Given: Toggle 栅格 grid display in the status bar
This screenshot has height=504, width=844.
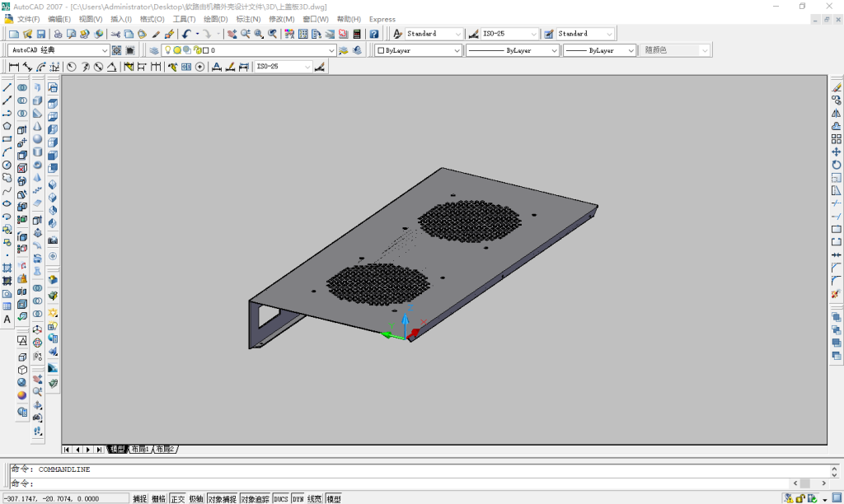Looking at the screenshot, I should click(x=158, y=499).
